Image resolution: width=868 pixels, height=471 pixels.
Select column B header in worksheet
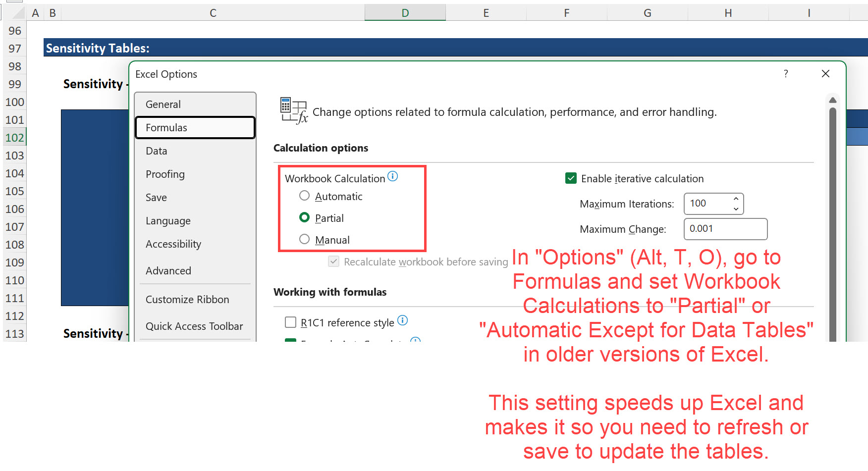53,13
